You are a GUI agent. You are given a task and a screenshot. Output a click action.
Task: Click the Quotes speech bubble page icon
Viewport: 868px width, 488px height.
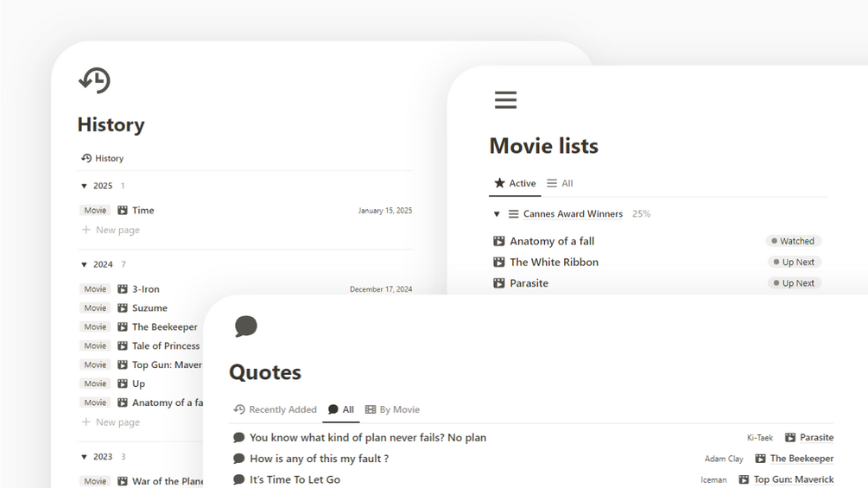click(x=246, y=326)
